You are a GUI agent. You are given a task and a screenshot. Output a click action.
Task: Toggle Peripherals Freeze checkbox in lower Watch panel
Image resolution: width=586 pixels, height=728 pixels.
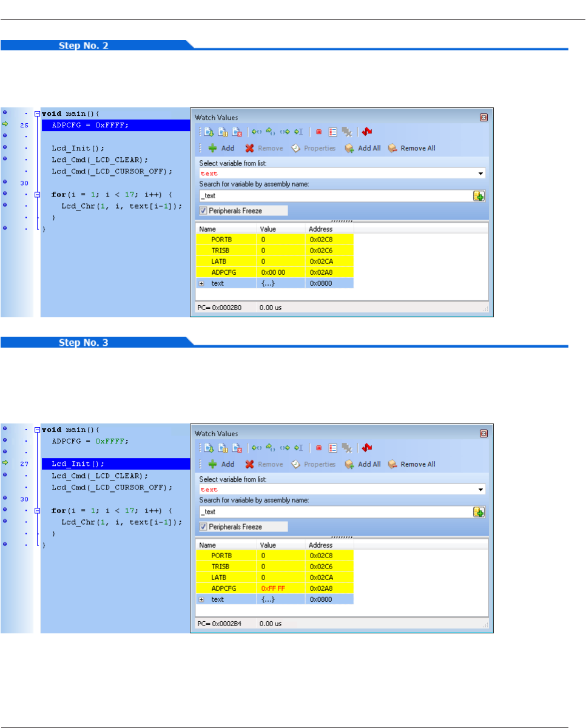pos(203,527)
